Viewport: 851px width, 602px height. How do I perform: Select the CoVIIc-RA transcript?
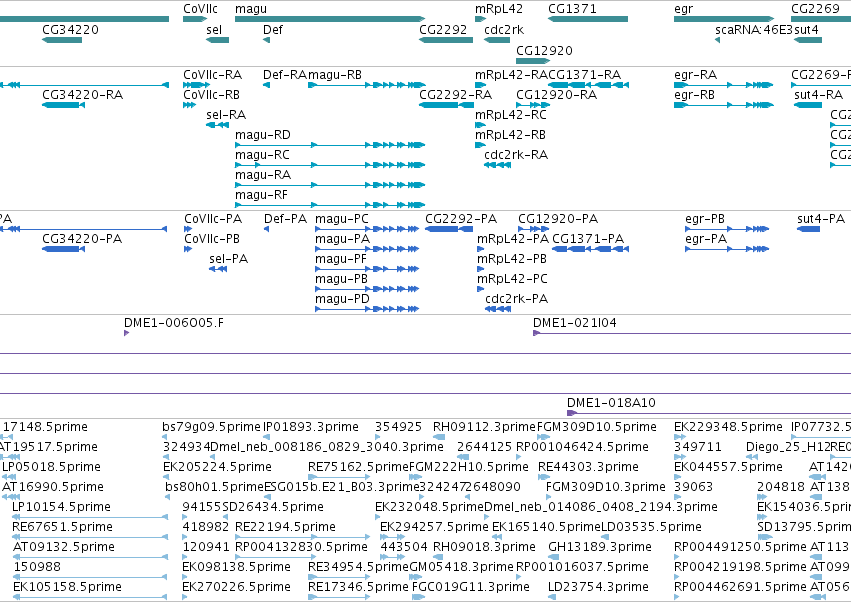pyautogui.click(x=196, y=85)
